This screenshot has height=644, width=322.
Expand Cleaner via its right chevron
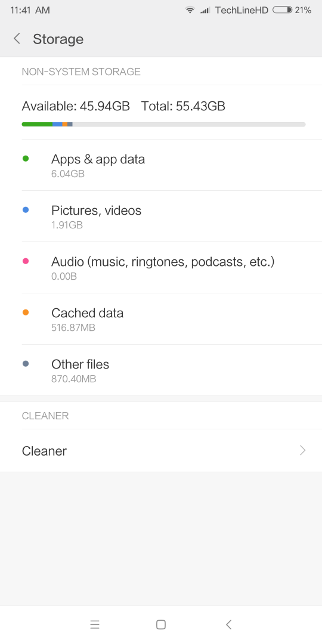point(303,451)
